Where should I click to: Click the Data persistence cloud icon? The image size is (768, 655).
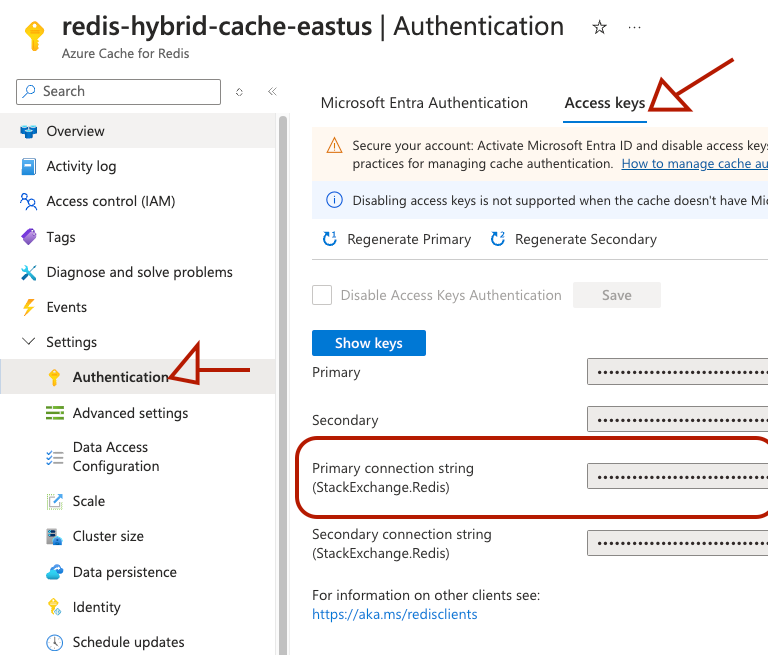tap(55, 572)
